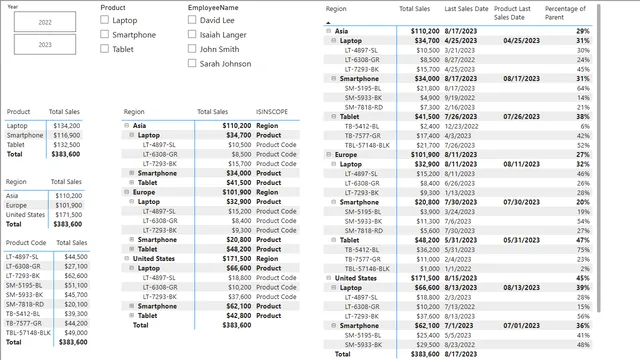Collapse Tablet under Europe in Last Sales Date matrix
The height and width of the screenshot is (360, 640).
click(x=334, y=240)
